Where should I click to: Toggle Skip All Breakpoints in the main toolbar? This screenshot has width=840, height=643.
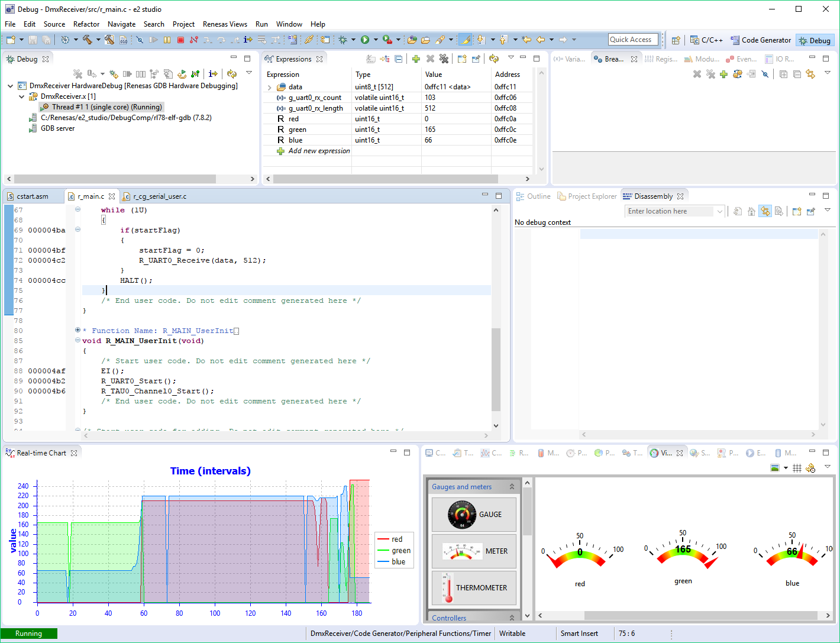pyautogui.click(x=140, y=40)
